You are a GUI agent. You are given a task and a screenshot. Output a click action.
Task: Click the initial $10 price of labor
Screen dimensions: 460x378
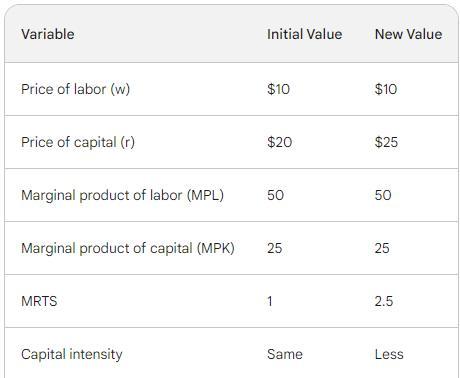click(x=278, y=89)
